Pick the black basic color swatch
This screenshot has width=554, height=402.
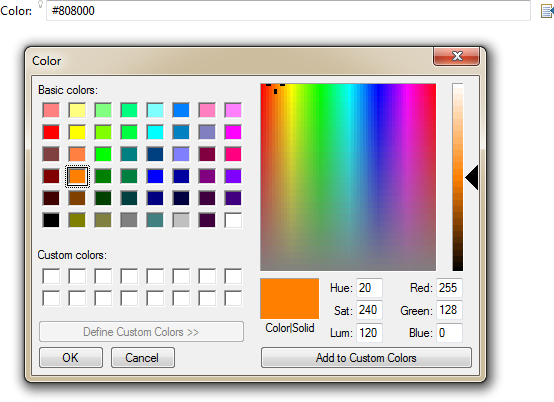[51, 220]
